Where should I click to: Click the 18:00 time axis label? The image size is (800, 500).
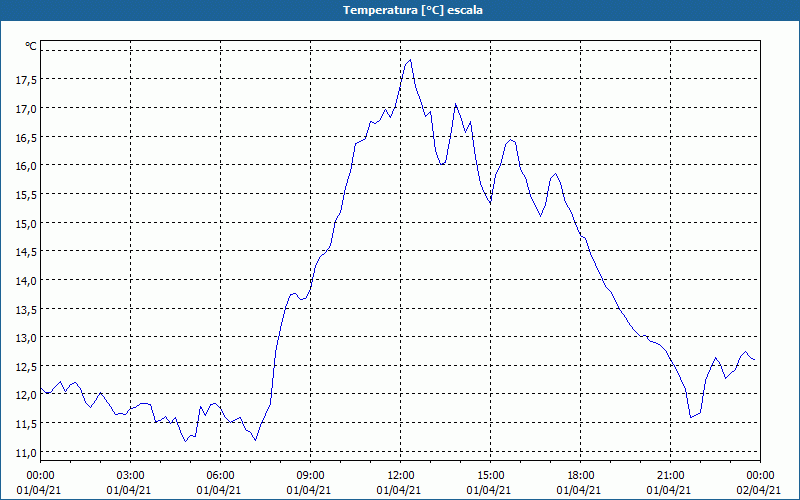click(x=581, y=476)
